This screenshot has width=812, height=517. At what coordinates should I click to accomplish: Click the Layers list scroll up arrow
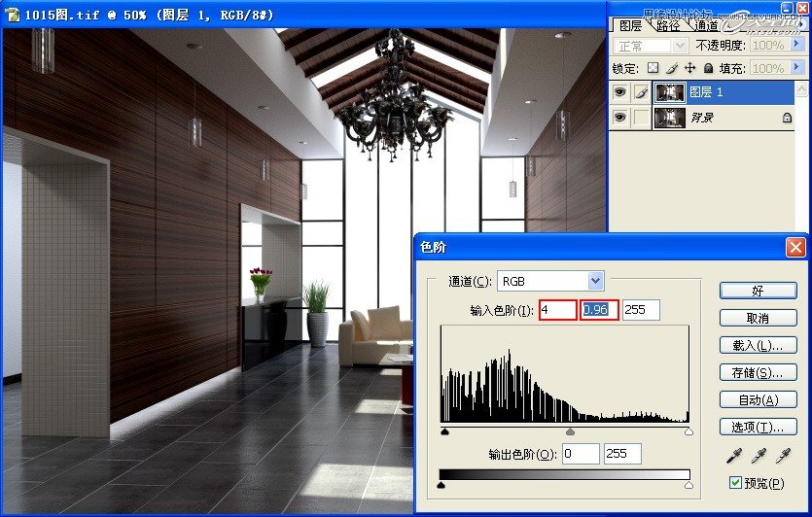801,89
